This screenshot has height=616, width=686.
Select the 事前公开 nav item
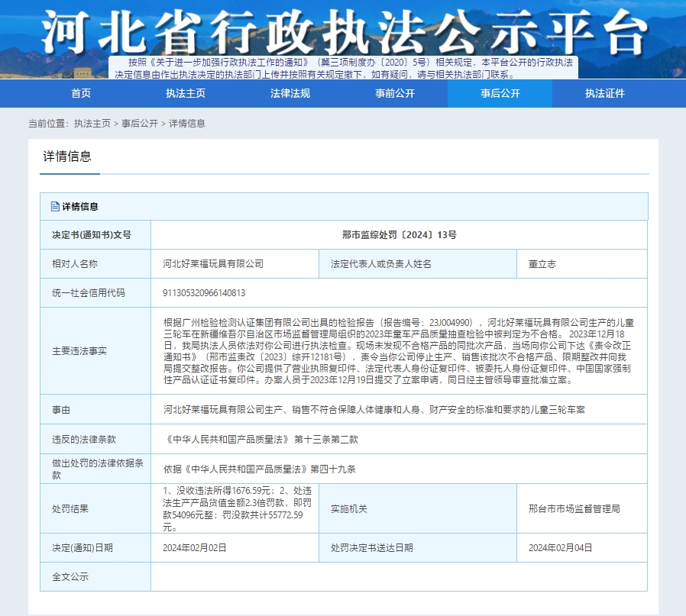pyautogui.click(x=395, y=93)
